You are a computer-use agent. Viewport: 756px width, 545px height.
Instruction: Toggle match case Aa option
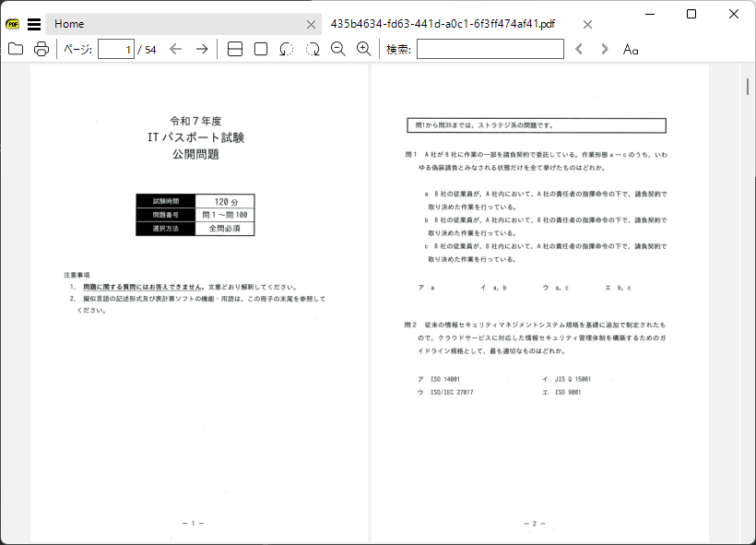coord(631,49)
